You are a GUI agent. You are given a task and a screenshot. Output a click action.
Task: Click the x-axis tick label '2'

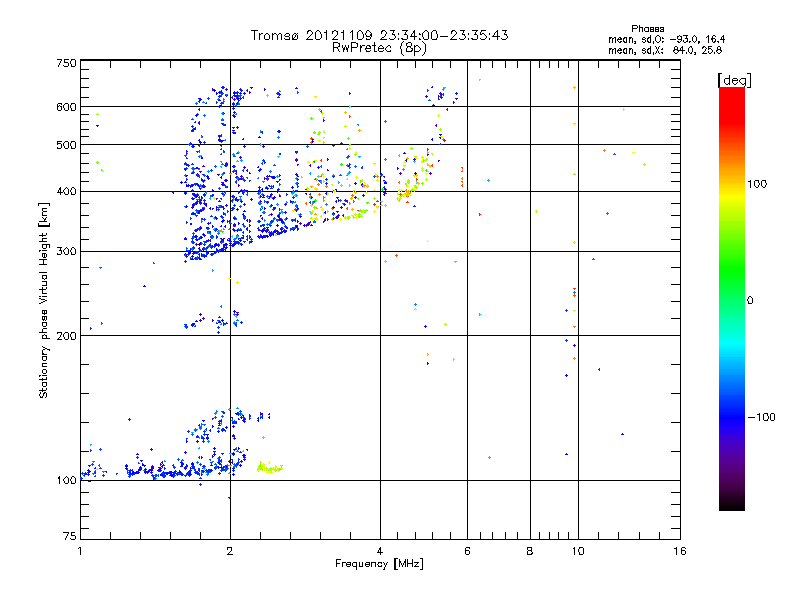click(x=230, y=551)
